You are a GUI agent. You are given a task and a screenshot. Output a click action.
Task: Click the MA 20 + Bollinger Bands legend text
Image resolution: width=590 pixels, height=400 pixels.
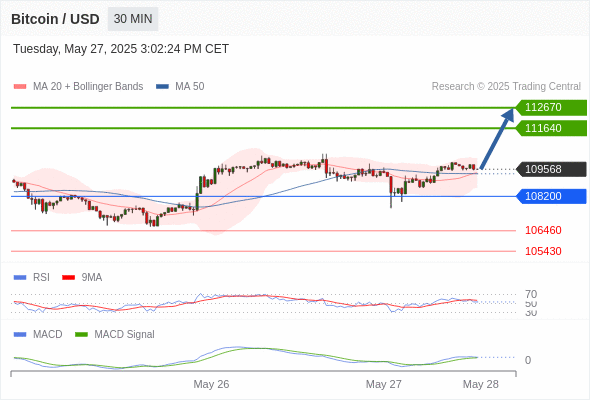pos(88,87)
